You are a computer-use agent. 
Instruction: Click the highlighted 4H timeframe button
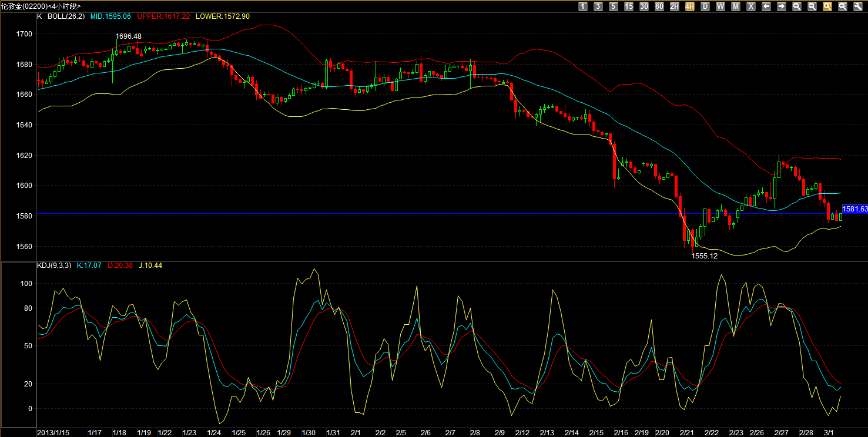690,6
